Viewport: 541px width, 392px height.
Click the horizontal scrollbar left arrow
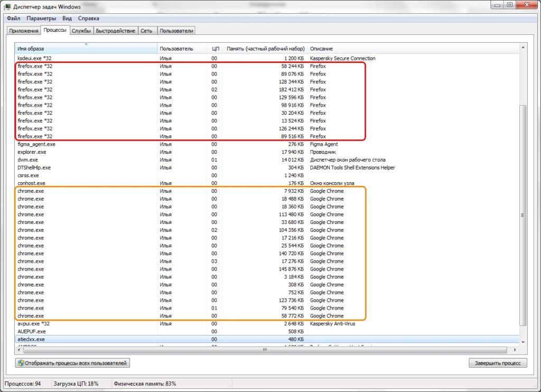pos(18,350)
